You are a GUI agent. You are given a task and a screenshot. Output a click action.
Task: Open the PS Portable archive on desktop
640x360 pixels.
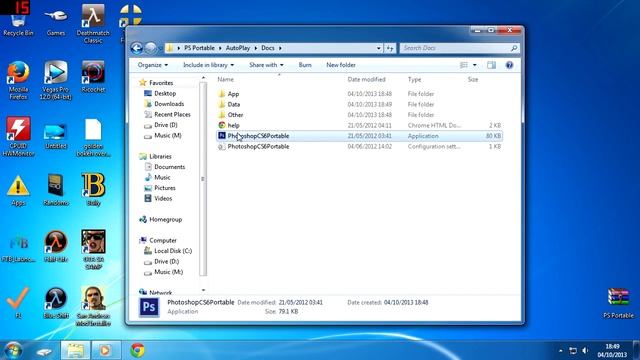pos(618,303)
